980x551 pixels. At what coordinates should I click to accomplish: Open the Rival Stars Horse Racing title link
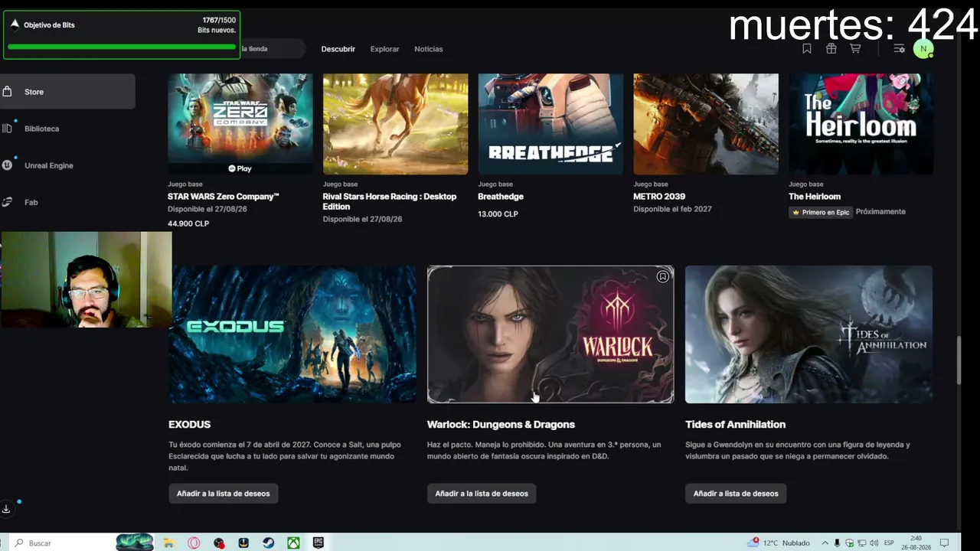pyautogui.click(x=390, y=201)
